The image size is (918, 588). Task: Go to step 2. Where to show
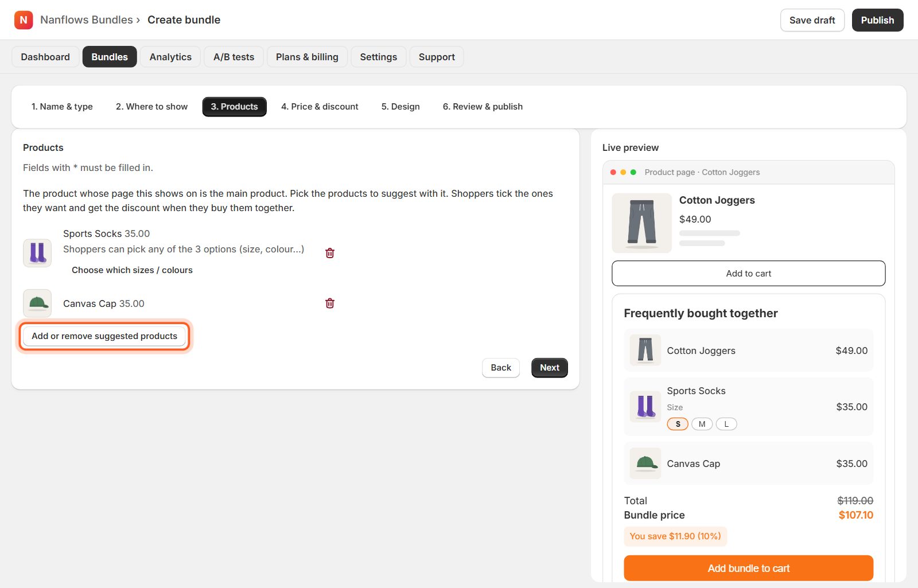(x=151, y=107)
